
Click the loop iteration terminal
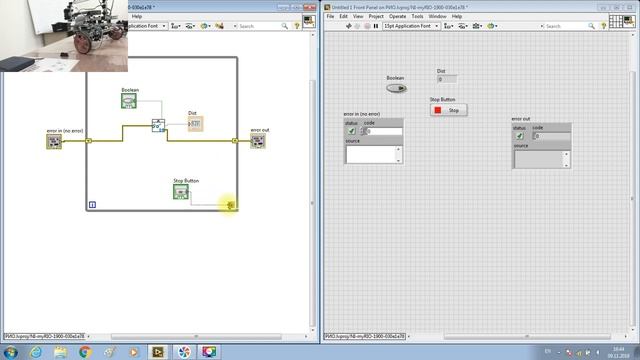tap(92, 204)
